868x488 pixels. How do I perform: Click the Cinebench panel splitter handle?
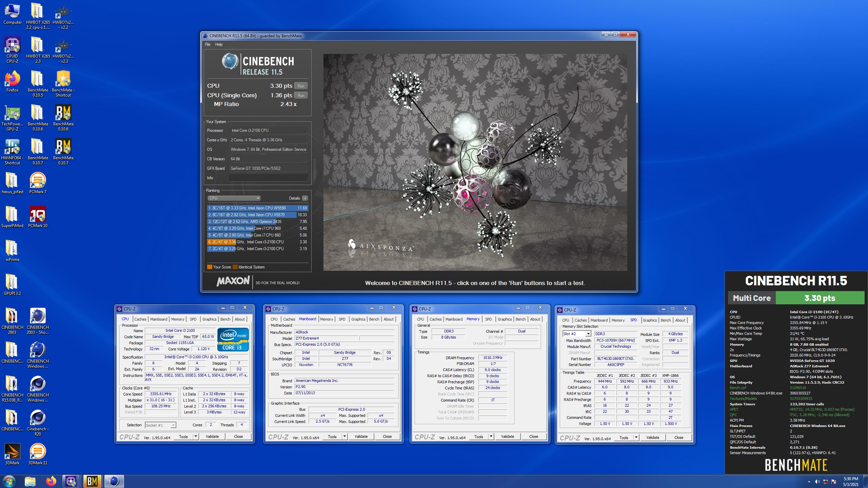314,169
